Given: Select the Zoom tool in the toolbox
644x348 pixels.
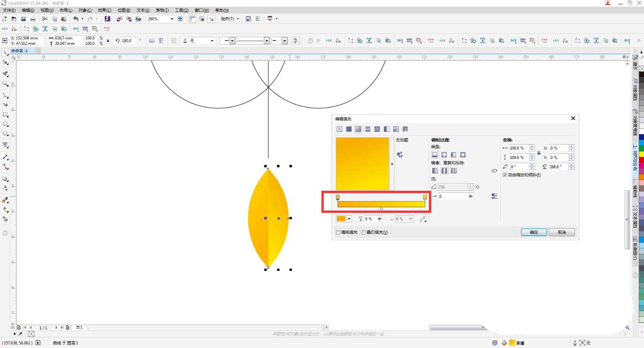Looking at the screenshot, I should [x=5, y=84].
